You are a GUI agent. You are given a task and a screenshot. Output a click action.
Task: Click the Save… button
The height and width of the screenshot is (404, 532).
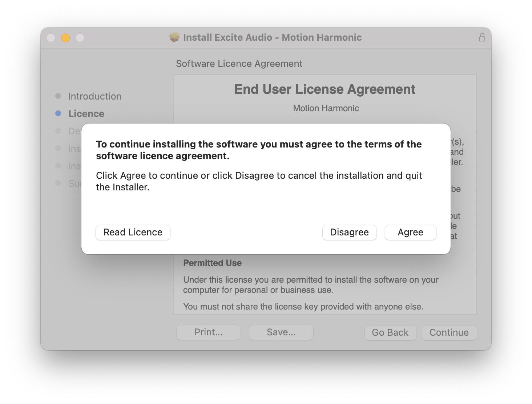tap(281, 332)
